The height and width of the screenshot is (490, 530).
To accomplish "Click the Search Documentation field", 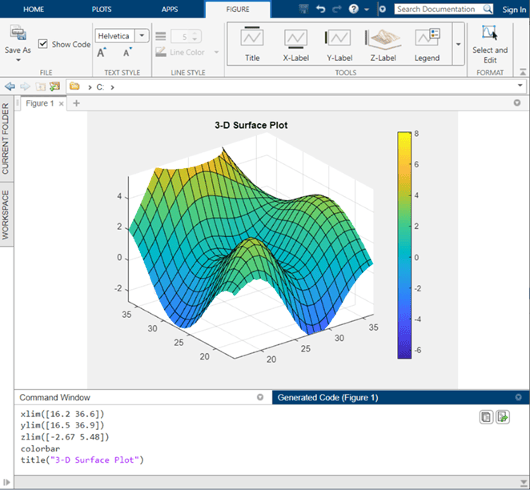I will (x=438, y=9).
